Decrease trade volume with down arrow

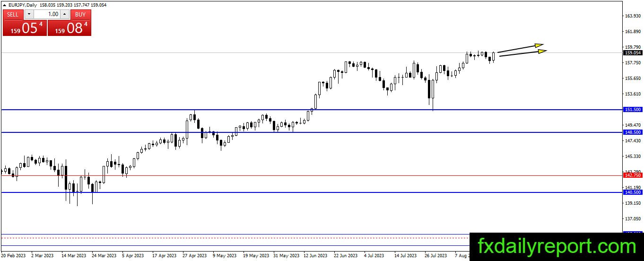(x=28, y=14)
